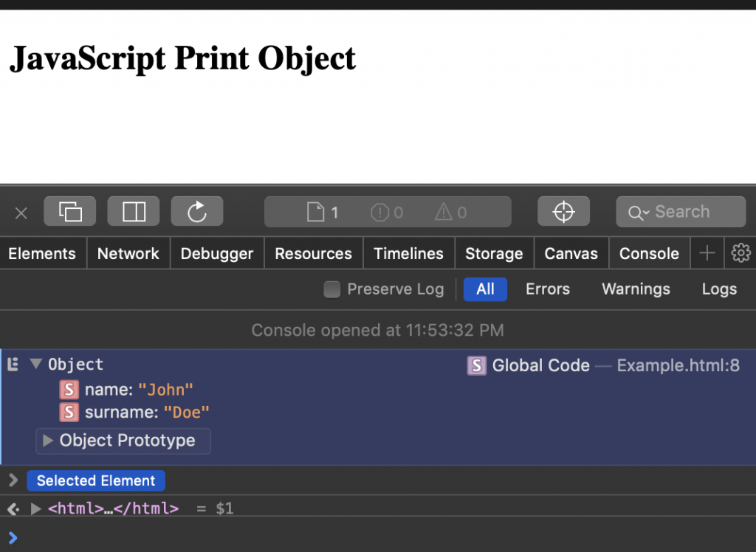756x552 pixels.
Task: Open the Elements tab
Action: [42, 252]
